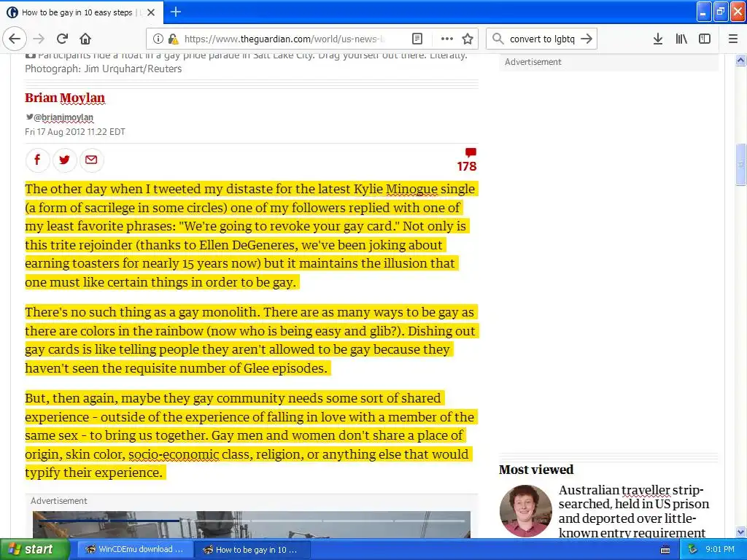Open author Brian Moylan's profile link
The image size is (747, 560).
click(65, 98)
